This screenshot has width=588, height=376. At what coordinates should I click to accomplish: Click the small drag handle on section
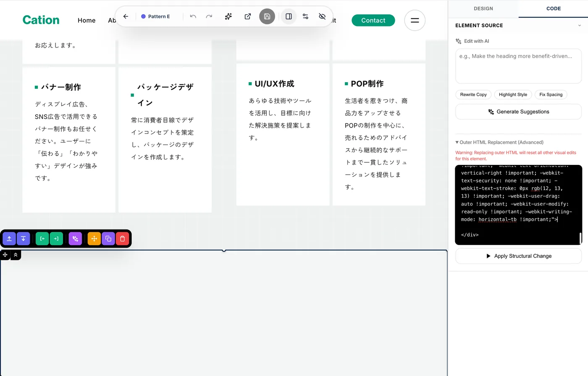coord(5,255)
